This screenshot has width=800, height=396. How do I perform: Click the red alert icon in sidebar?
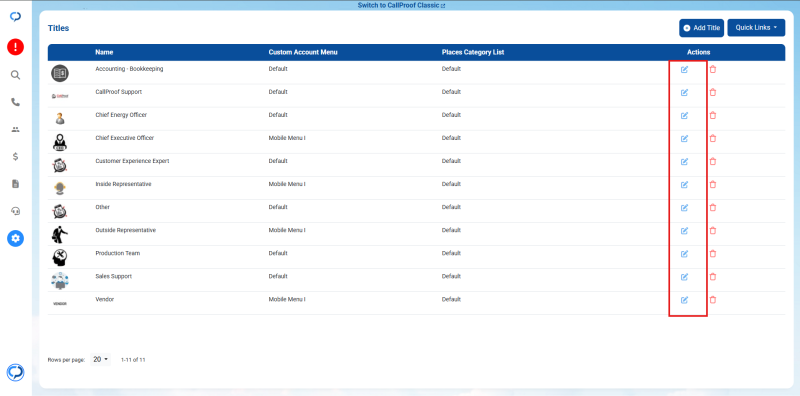15,47
